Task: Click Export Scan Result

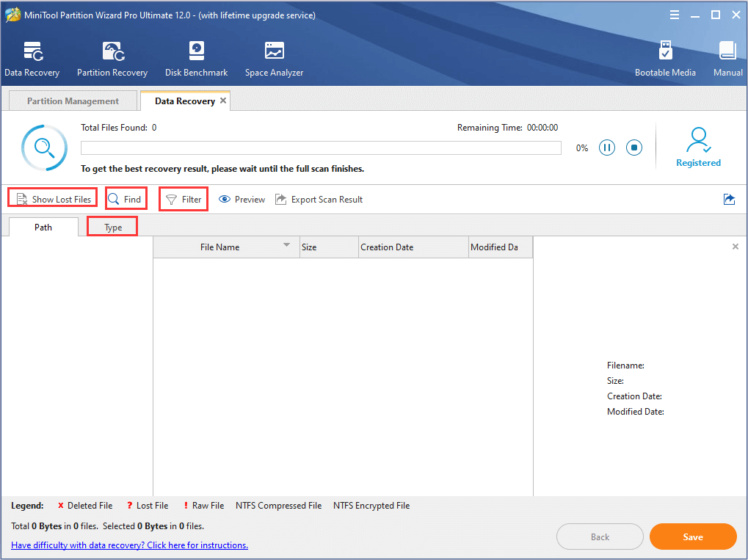Action: coord(319,200)
